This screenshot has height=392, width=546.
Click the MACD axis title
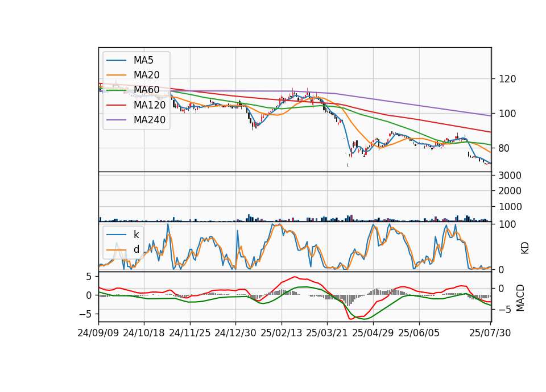click(x=520, y=298)
